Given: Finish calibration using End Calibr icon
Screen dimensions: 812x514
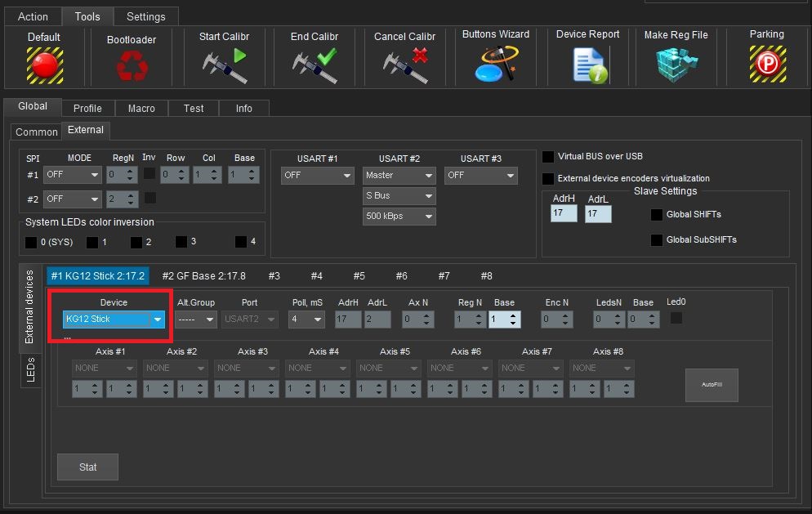Looking at the screenshot, I should [x=315, y=65].
